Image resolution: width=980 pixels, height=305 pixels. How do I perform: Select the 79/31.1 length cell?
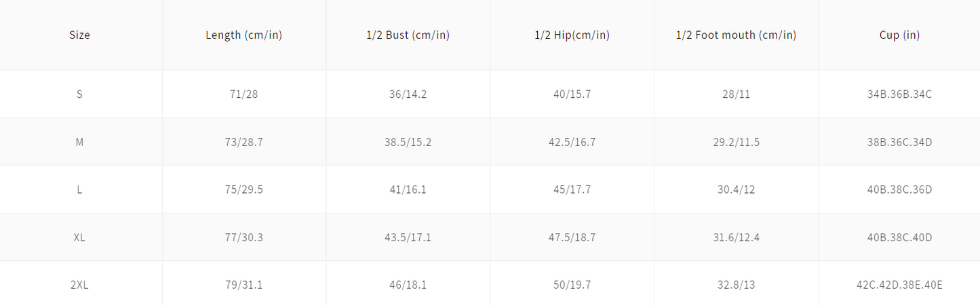(243, 285)
